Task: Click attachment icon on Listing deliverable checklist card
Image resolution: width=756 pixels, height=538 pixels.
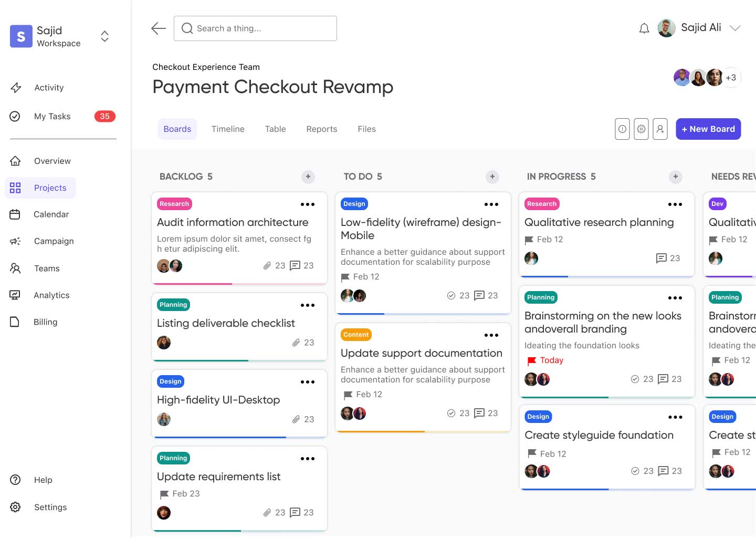Action: point(296,343)
